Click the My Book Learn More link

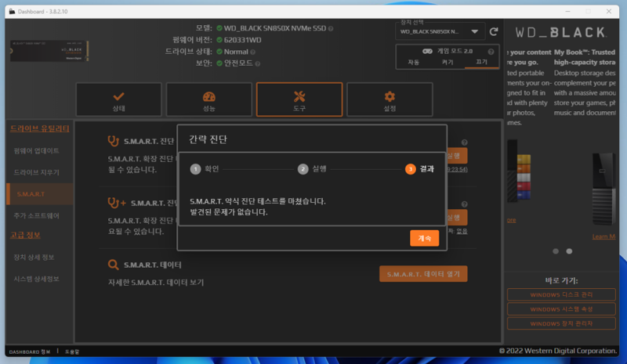(x=603, y=236)
